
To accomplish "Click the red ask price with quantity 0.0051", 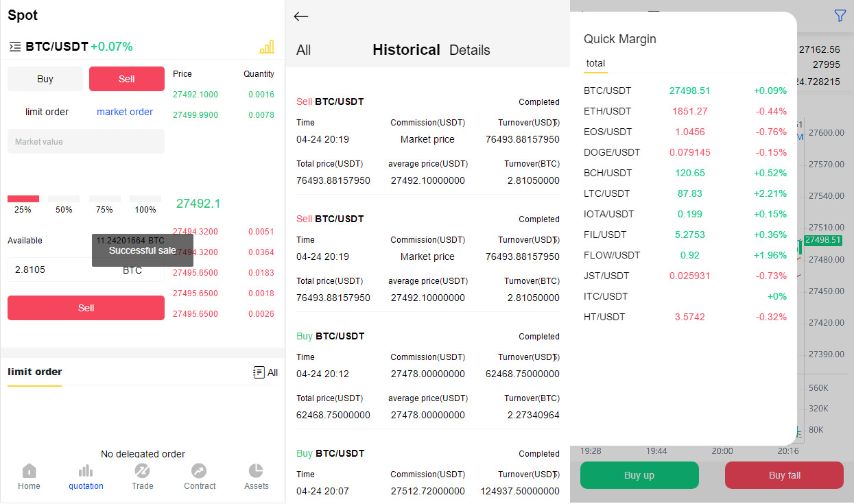I will [195, 232].
